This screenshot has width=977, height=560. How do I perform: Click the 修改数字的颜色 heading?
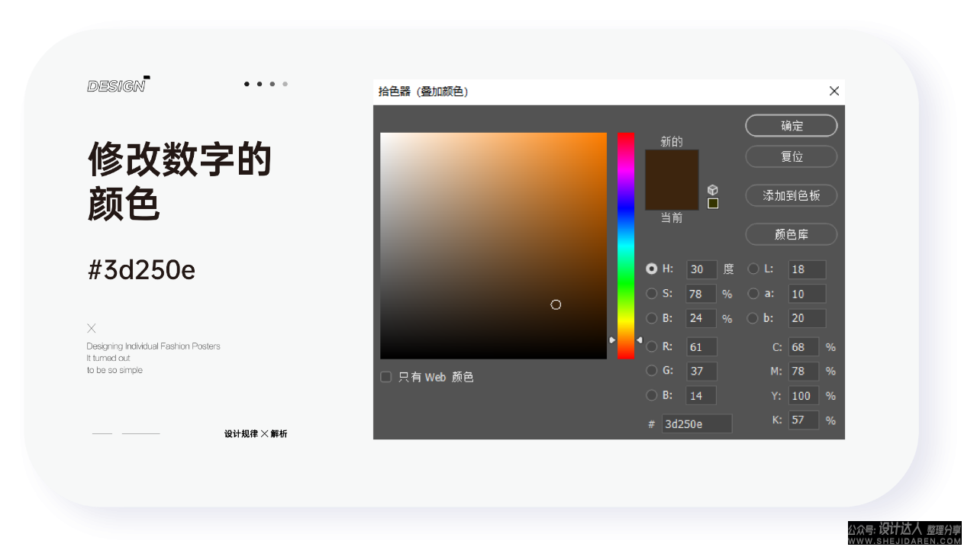[179, 181]
